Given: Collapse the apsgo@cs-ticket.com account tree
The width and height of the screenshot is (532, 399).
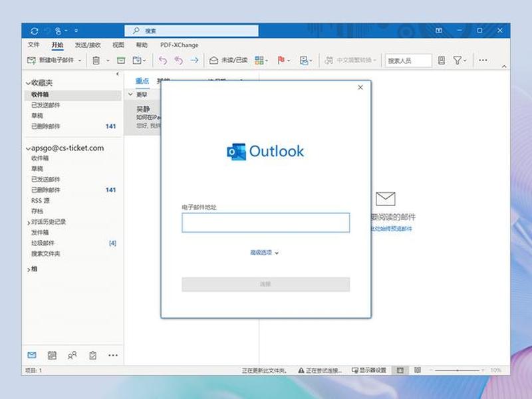Looking at the screenshot, I should [28, 148].
